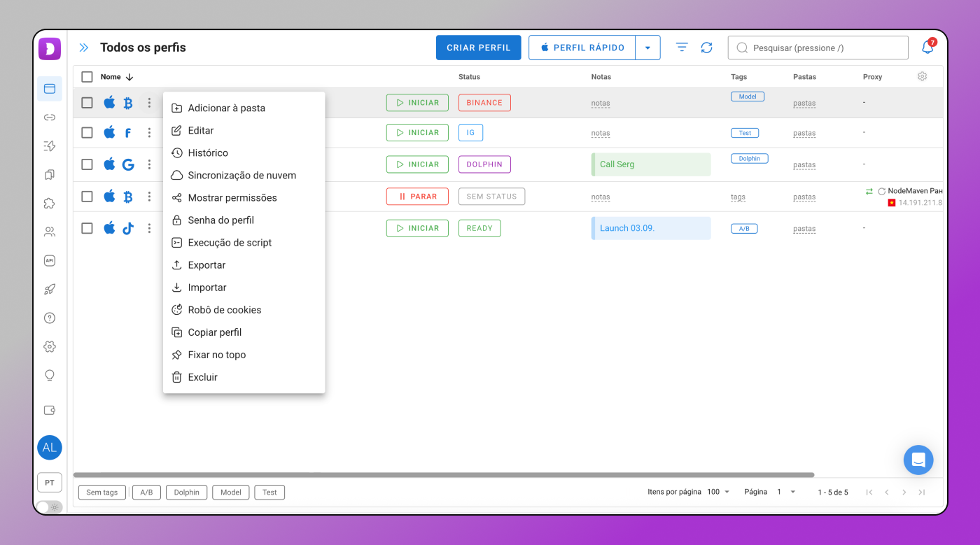This screenshot has height=545, width=980.
Task: Filter by A/B tag chip at bottom
Action: 146,493
